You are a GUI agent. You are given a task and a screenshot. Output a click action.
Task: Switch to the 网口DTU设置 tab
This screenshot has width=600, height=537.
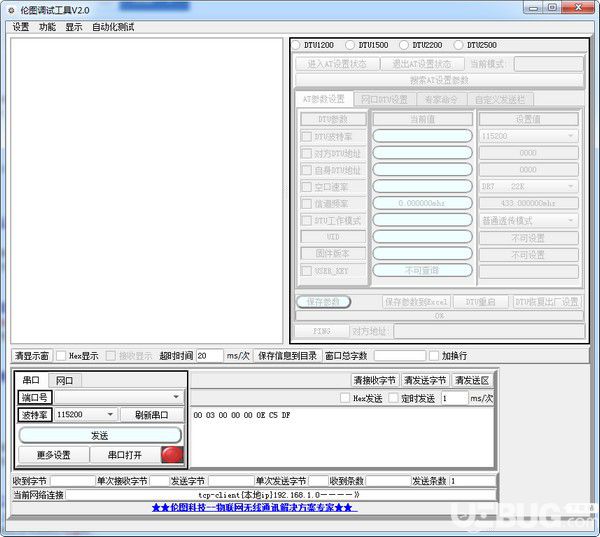384,100
